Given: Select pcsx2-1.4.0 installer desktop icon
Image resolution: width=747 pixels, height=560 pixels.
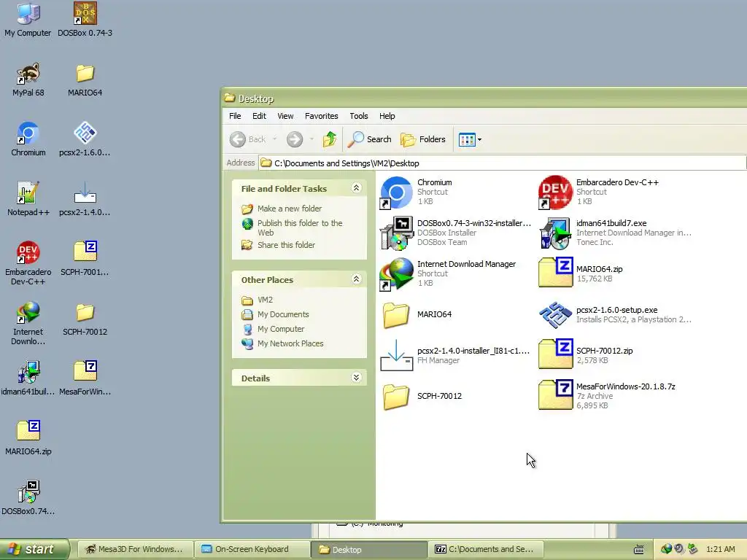Looking at the screenshot, I should click(x=85, y=199).
